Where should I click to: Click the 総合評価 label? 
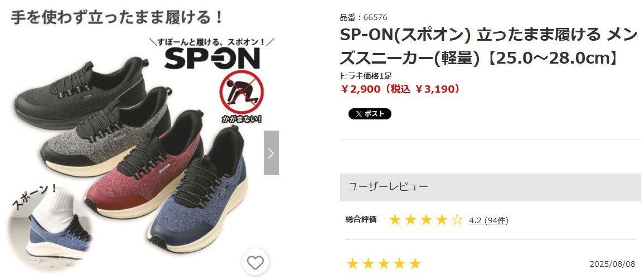click(x=361, y=220)
